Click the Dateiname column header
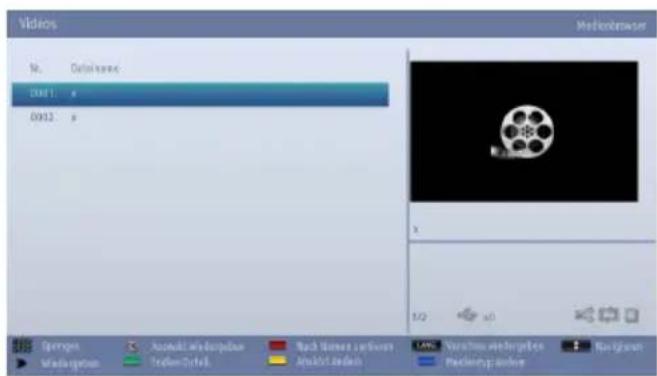The height and width of the screenshot is (376, 657). click(x=95, y=68)
